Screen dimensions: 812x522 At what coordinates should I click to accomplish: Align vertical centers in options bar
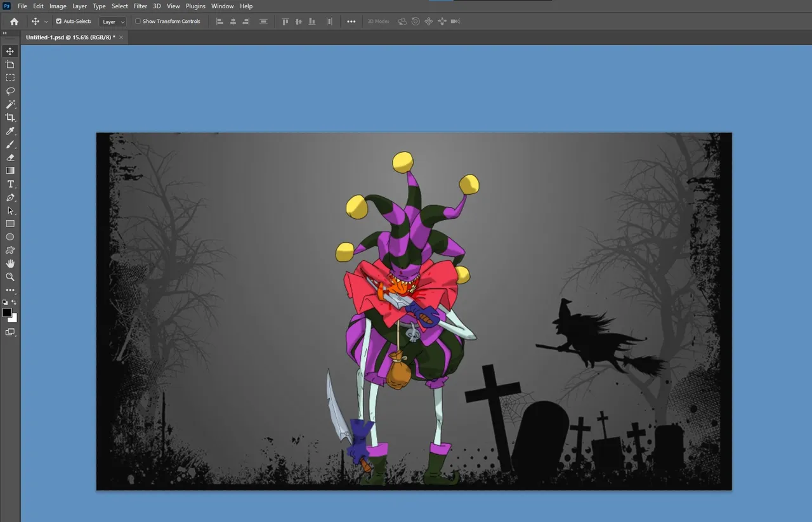tap(299, 22)
